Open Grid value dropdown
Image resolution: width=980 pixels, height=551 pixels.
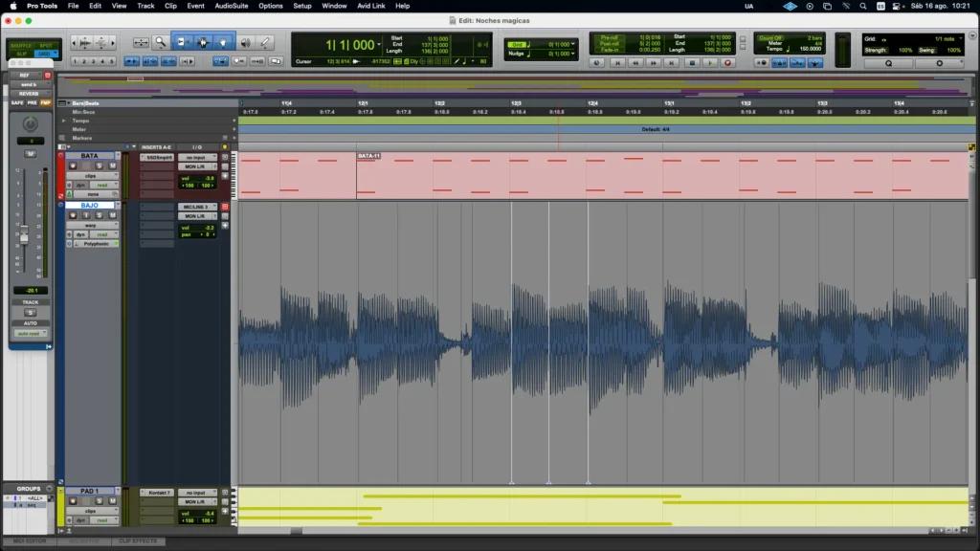(x=572, y=44)
